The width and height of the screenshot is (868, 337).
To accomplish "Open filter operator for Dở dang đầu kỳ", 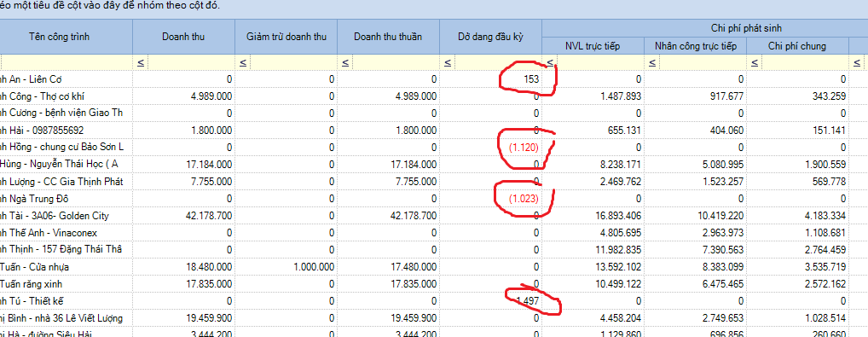I will pyautogui.click(x=448, y=62).
